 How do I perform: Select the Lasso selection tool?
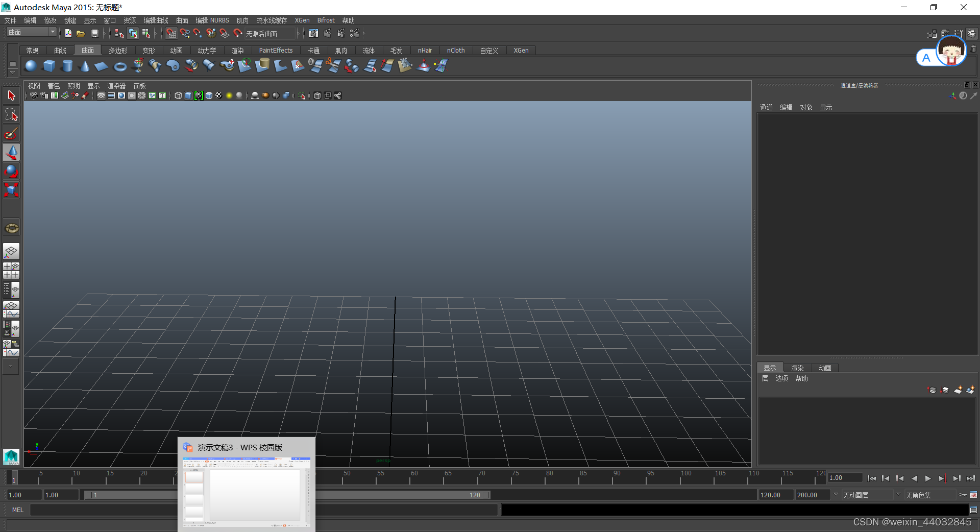[11, 114]
